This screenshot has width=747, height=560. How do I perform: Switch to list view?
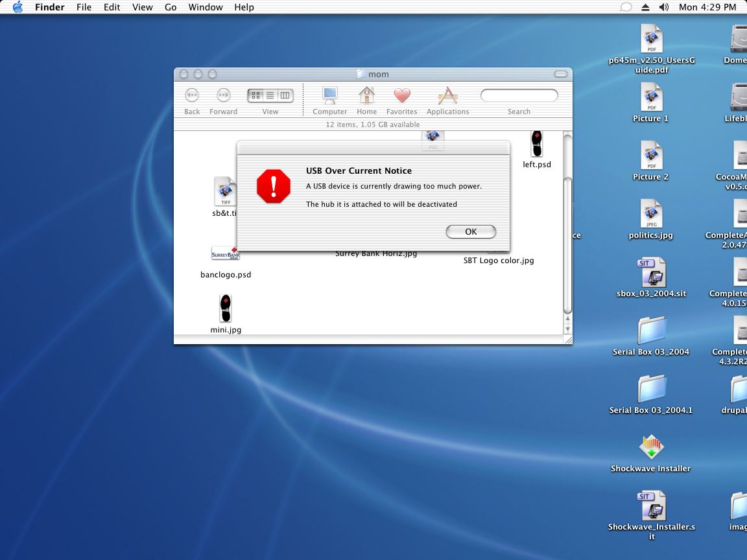270,95
